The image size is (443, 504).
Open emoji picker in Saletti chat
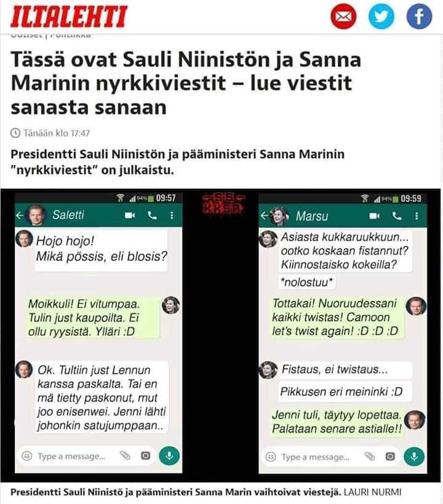pos(26,456)
